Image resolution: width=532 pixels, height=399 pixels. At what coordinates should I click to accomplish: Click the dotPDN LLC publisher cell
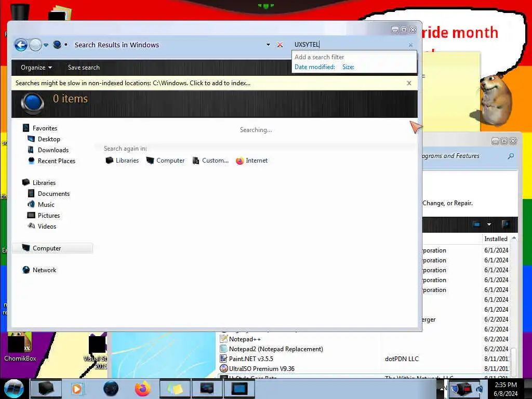coord(402,358)
